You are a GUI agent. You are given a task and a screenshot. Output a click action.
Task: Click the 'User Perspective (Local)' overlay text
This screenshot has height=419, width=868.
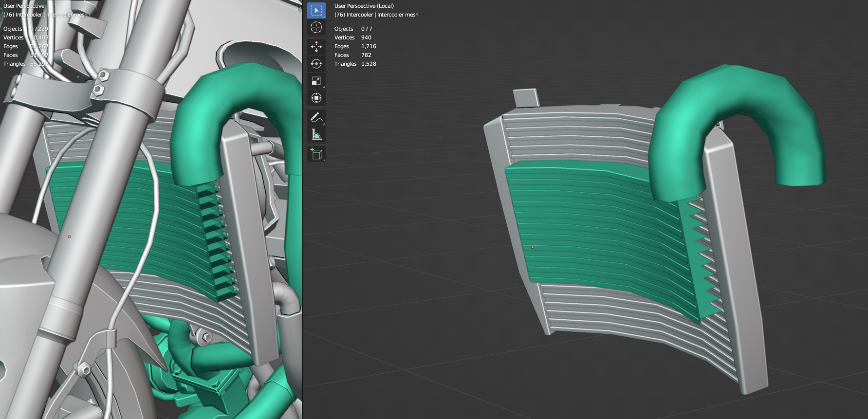pos(364,6)
